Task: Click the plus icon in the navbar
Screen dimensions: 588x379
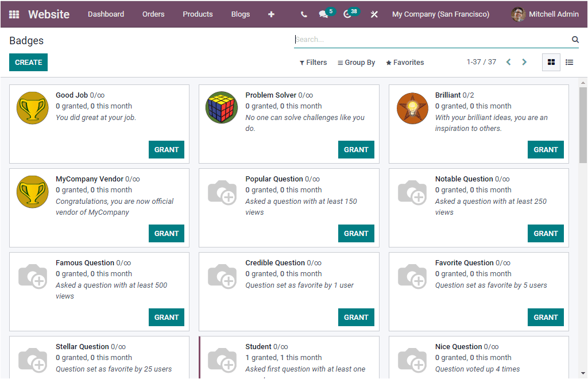Action: (271, 14)
